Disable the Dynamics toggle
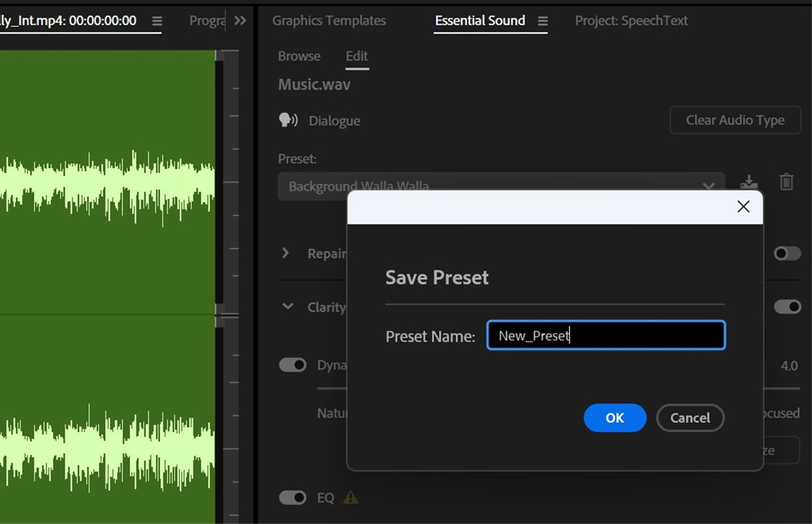The width and height of the screenshot is (812, 524). click(292, 365)
